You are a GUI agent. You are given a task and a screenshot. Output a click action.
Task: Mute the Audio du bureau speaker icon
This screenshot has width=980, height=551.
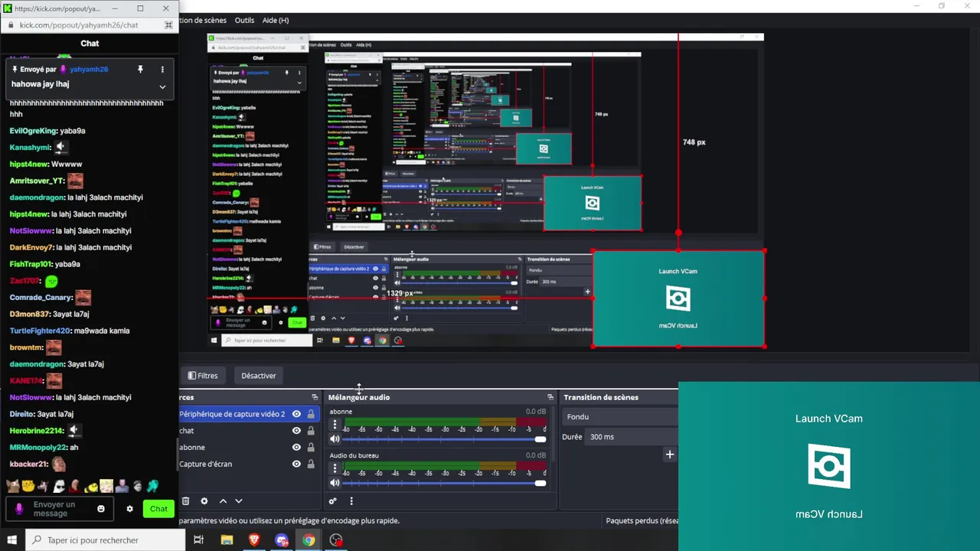[335, 483]
